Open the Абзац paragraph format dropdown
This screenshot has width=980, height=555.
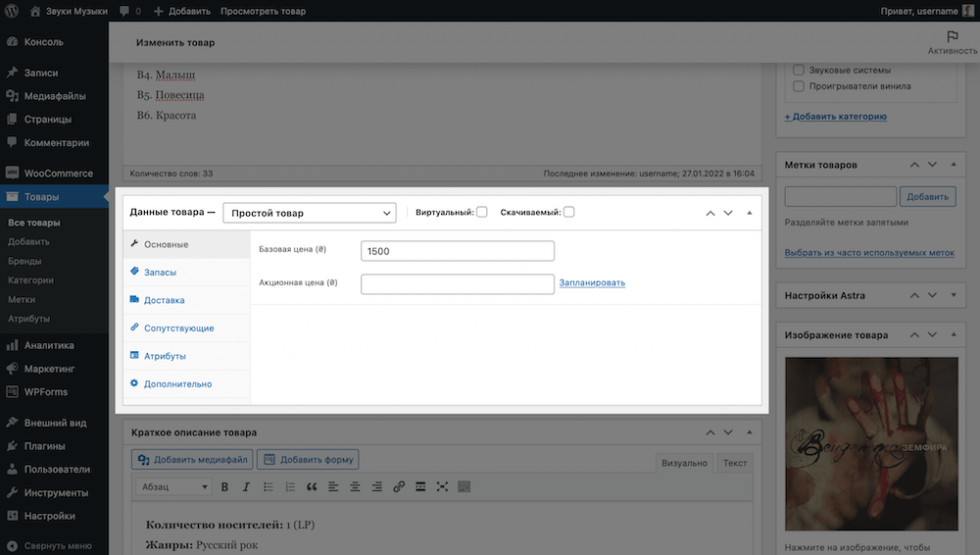pos(173,486)
